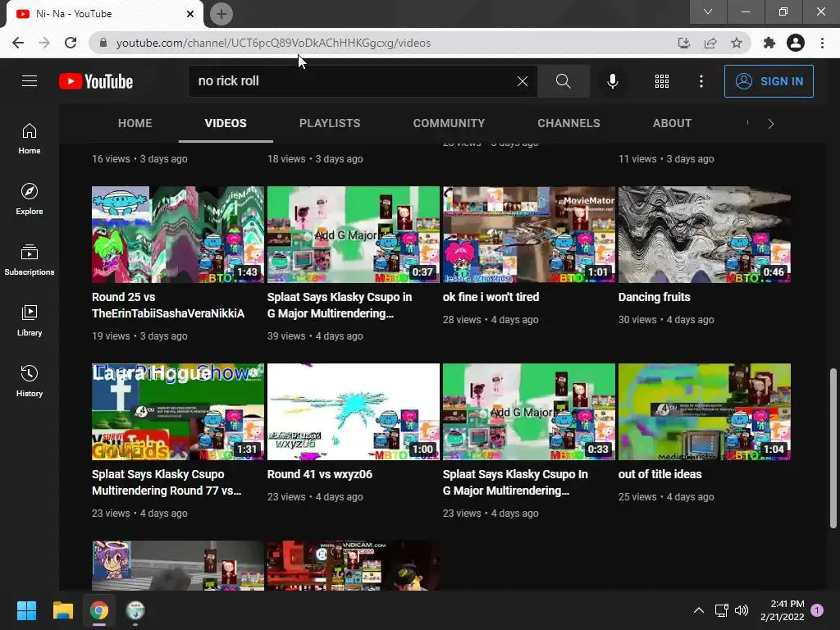Switch to the CHANNELS tab
840x630 pixels.
569,123
